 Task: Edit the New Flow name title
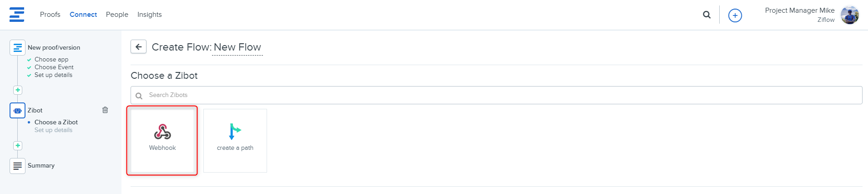pyautogui.click(x=237, y=47)
